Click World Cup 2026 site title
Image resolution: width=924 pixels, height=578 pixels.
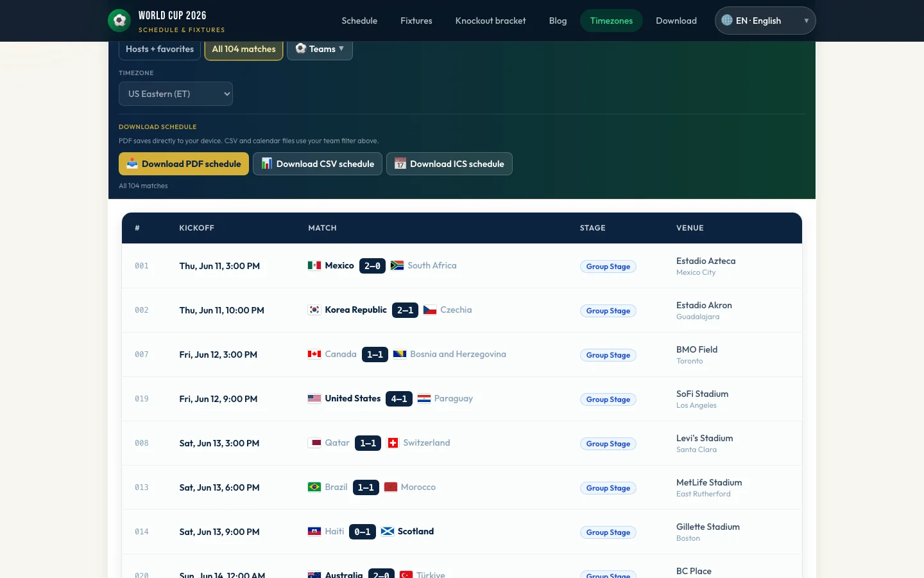point(173,15)
